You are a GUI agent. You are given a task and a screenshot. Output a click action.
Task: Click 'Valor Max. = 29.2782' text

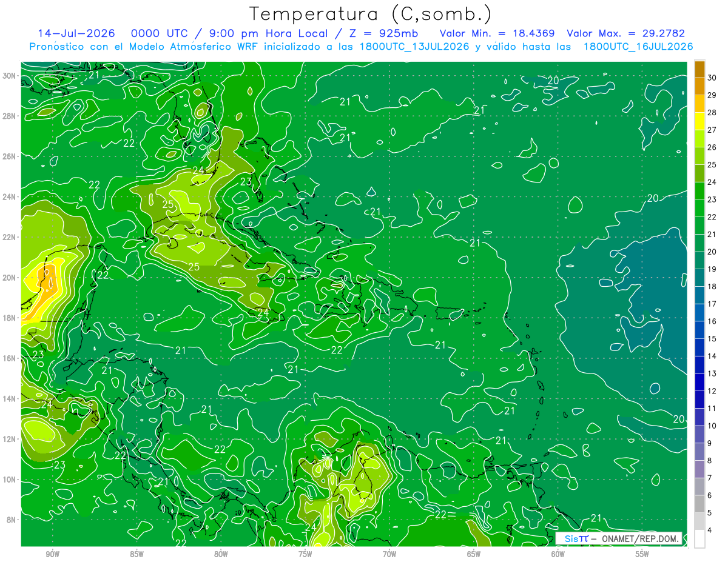coord(625,33)
